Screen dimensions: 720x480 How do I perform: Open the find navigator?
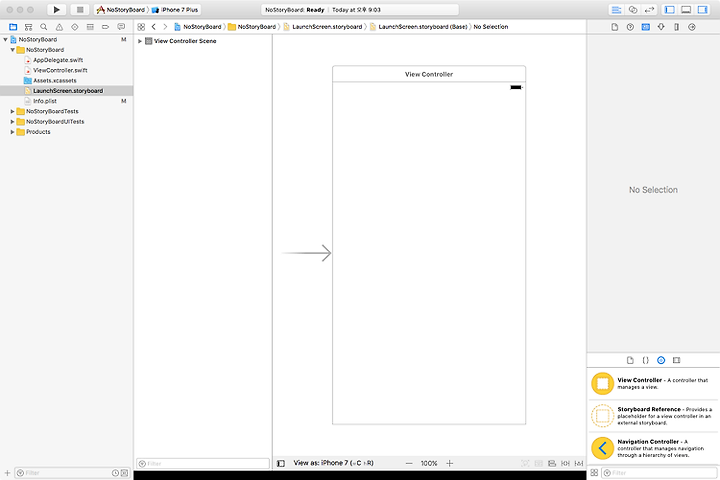pos(44,27)
